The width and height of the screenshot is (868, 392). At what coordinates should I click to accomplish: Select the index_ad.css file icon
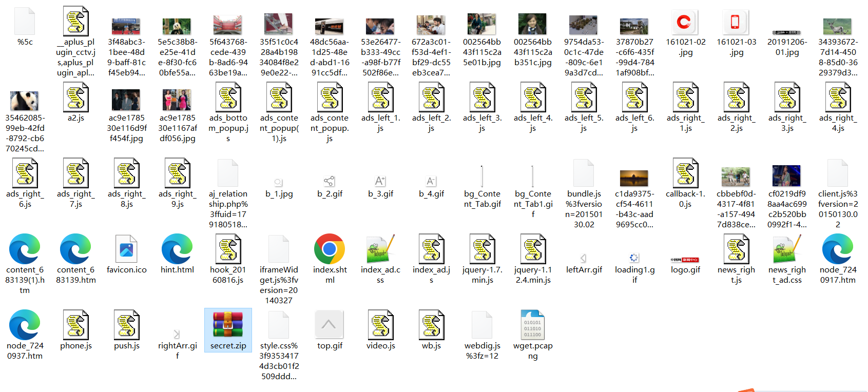(380, 249)
